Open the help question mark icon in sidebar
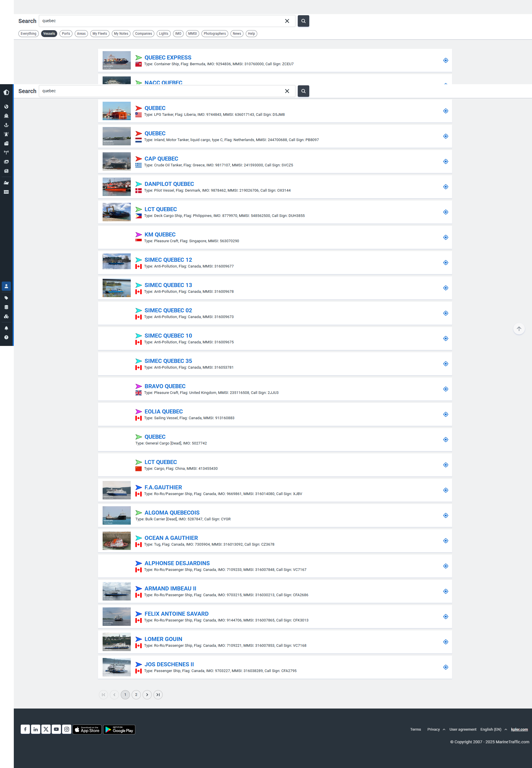 tap(6, 338)
